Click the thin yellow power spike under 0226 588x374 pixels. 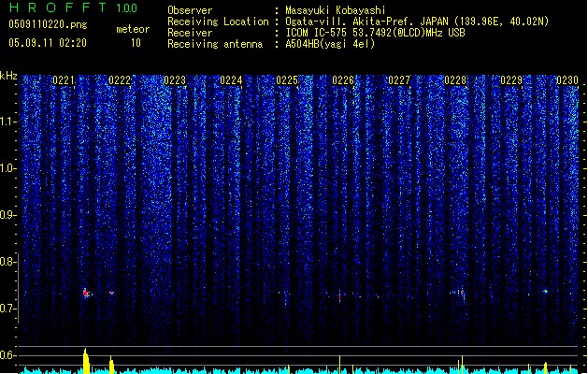(x=339, y=365)
